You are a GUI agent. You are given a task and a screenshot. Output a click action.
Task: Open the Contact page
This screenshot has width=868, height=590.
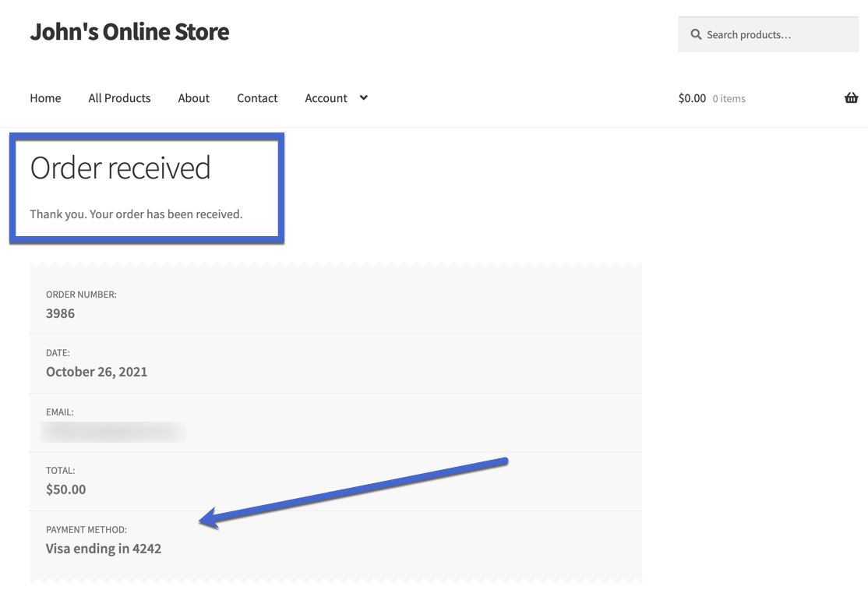(x=257, y=98)
